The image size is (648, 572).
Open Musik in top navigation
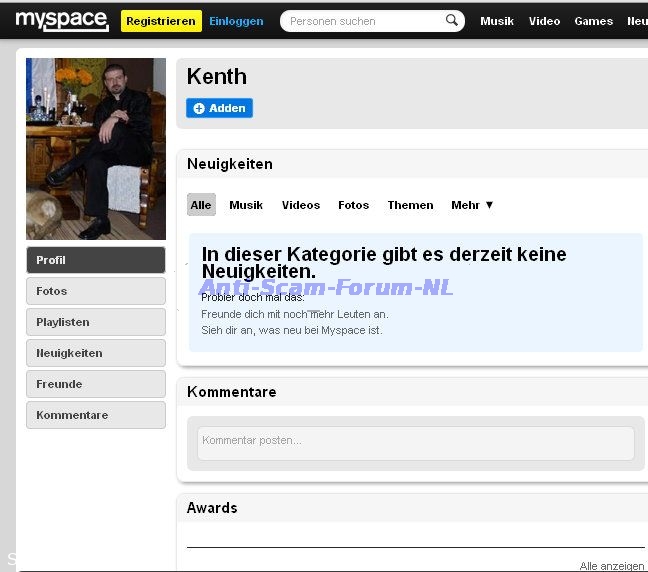[x=497, y=21]
